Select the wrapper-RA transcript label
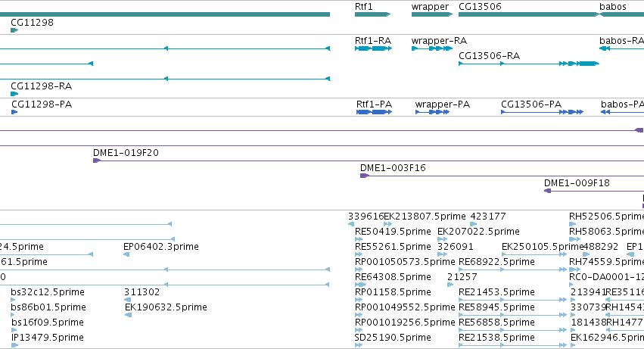Viewport: 644px width, 349px height. point(439,41)
